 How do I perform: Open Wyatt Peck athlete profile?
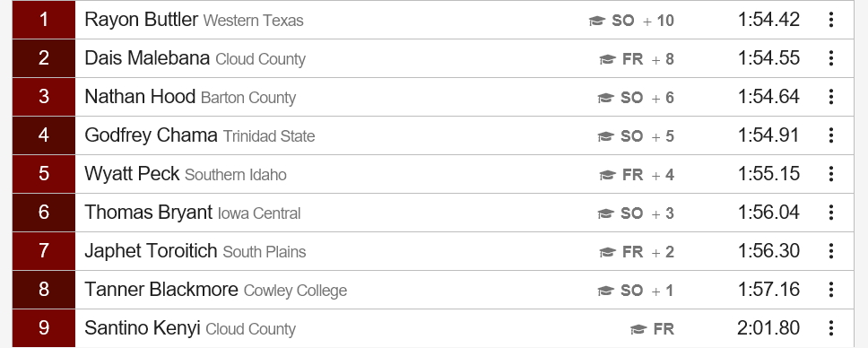pyautogui.click(x=132, y=174)
